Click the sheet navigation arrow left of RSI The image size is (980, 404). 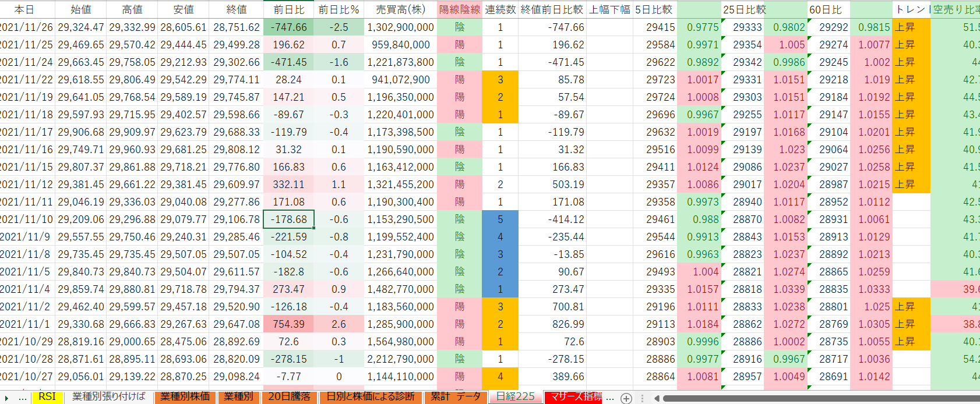click(x=6, y=398)
